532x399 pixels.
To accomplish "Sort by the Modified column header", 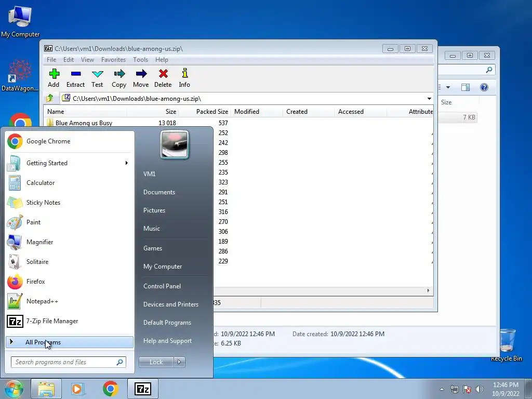I will click(257, 111).
